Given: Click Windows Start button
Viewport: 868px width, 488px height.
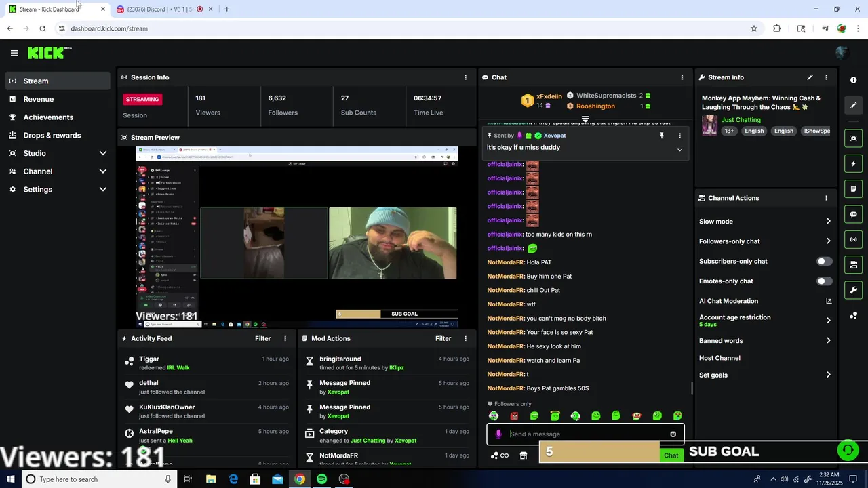Looking at the screenshot, I should click(x=10, y=479).
